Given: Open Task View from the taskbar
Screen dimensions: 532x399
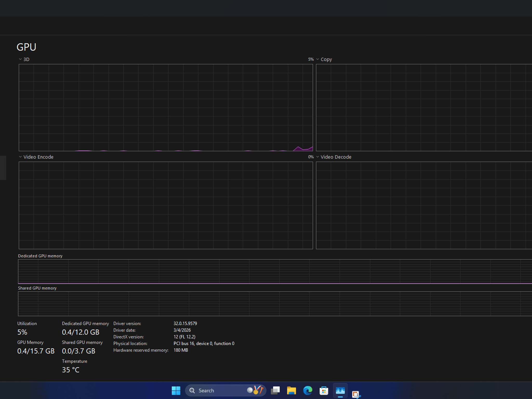Looking at the screenshot, I should pos(275,390).
